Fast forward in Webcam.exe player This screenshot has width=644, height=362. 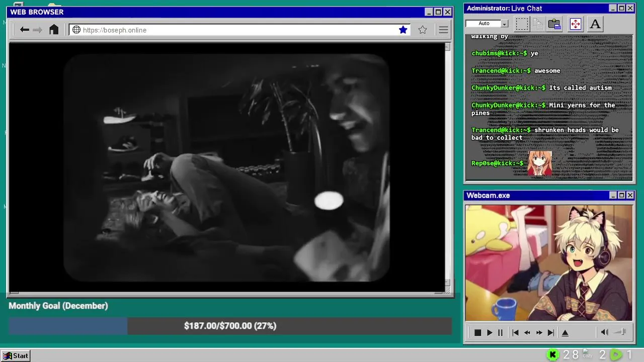[539, 332]
